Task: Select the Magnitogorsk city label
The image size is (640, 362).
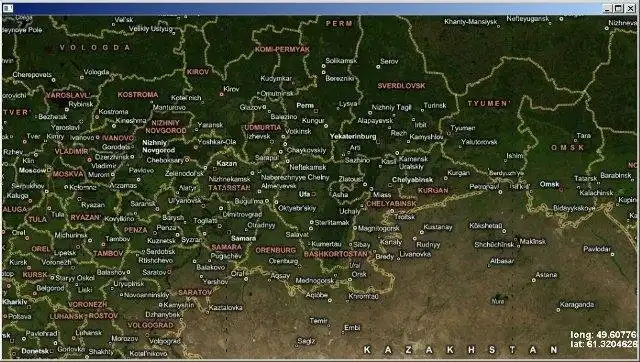Action: coord(379,229)
